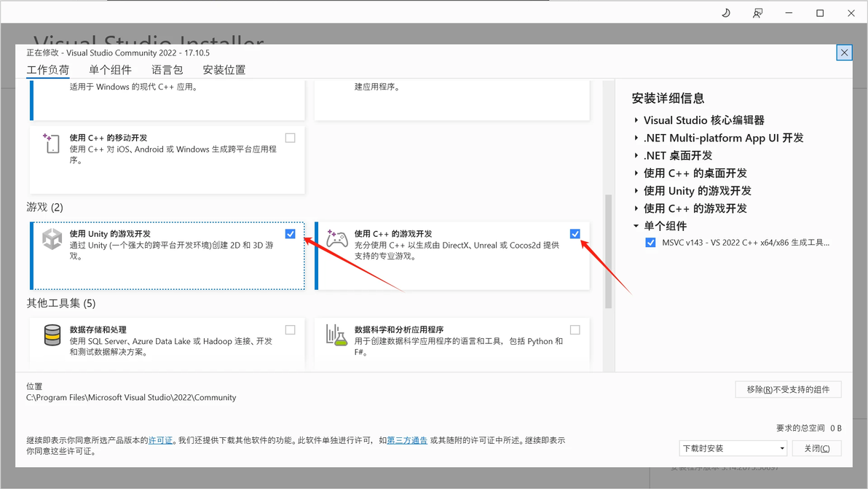The height and width of the screenshot is (489, 868).
Task: Click the 游戏 (2) category heading
Action: (x=45, y=207)
